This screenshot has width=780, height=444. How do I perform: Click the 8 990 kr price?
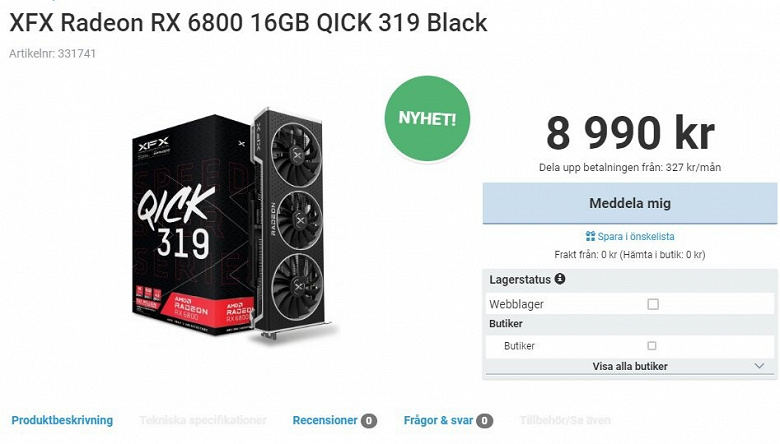(x=630, y=133)
